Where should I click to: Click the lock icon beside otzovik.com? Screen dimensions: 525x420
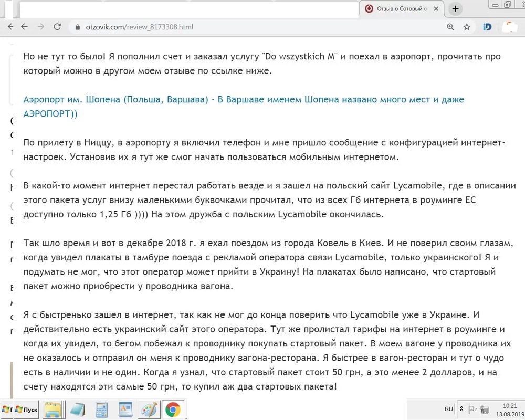[77, 27]
